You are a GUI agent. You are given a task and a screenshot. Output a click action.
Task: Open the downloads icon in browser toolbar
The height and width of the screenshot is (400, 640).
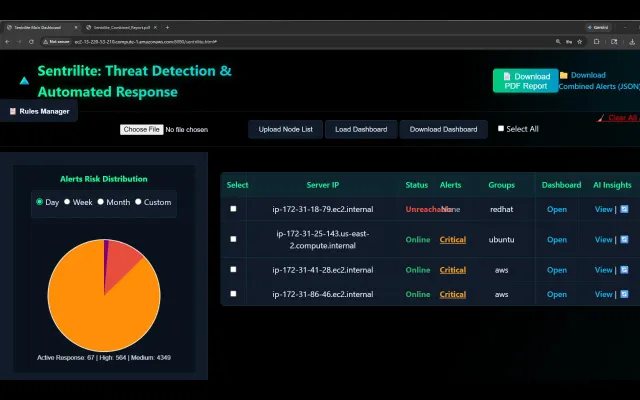pyautogui.click(x=632, y=42)
